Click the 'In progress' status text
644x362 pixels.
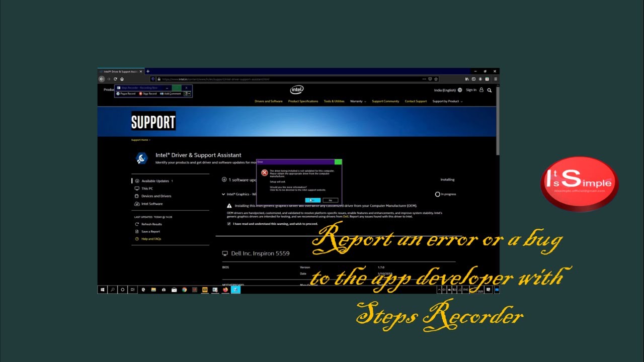pos(448,194)
